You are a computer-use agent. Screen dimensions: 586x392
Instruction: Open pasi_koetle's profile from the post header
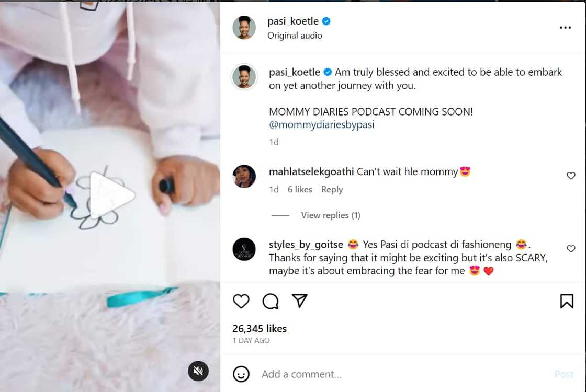click(x=293, y=21)
